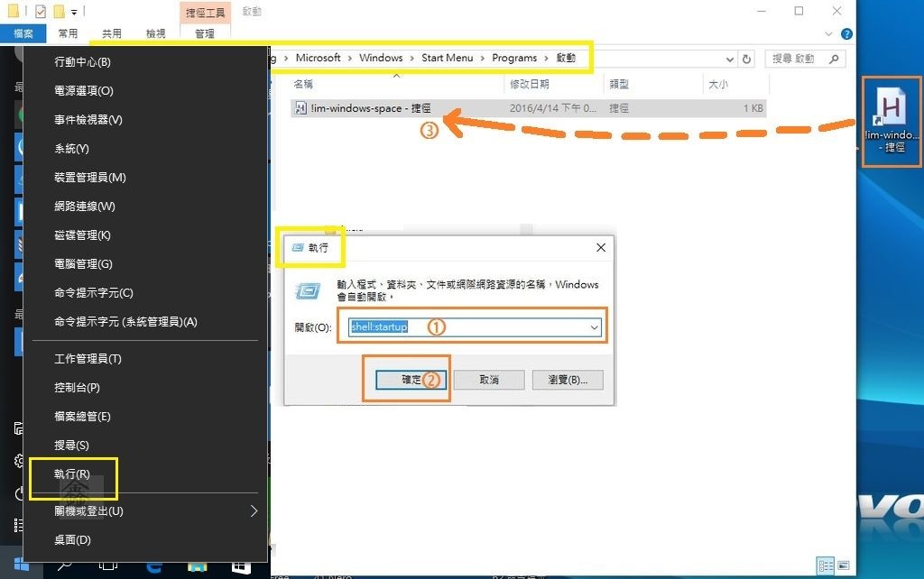The width and height of the screenshot is (924, 579).
Task: Open the Store icon on taskbar
Action: click(241, 566)
